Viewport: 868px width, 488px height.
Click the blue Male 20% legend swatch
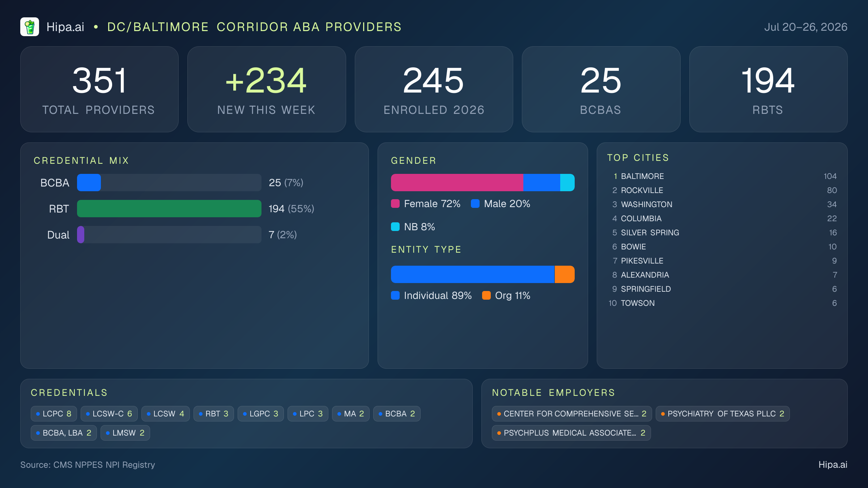click(x=475, y=204)
